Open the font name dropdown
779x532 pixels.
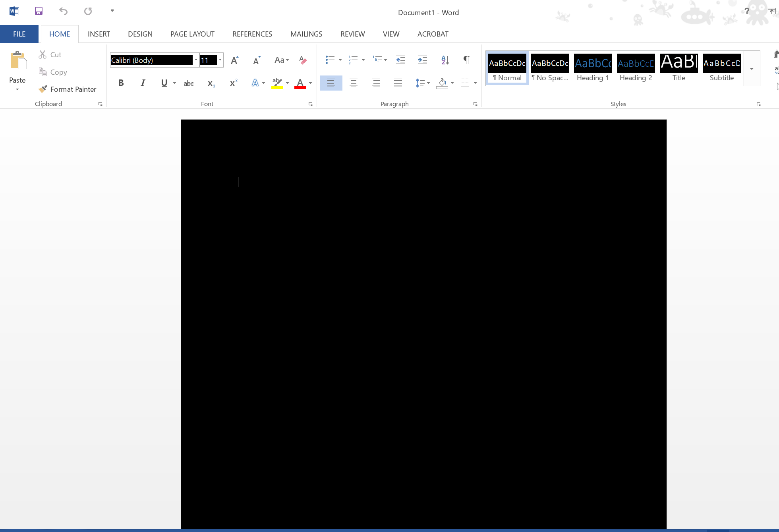click(x=196, y=60)
